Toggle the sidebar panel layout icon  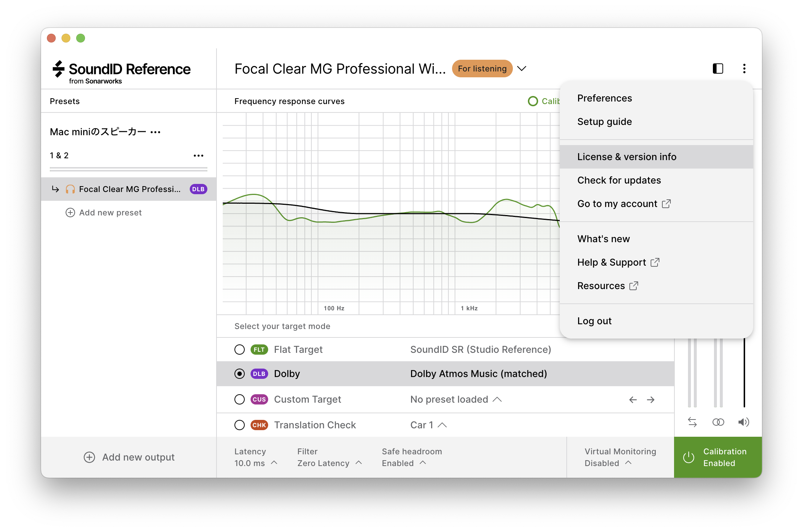[x=718, y=69]
